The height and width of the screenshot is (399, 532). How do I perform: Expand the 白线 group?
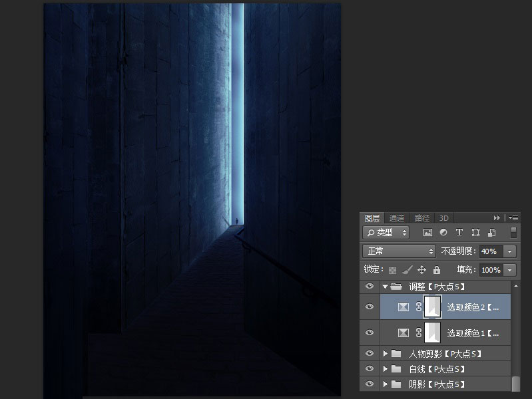[385, 369]
